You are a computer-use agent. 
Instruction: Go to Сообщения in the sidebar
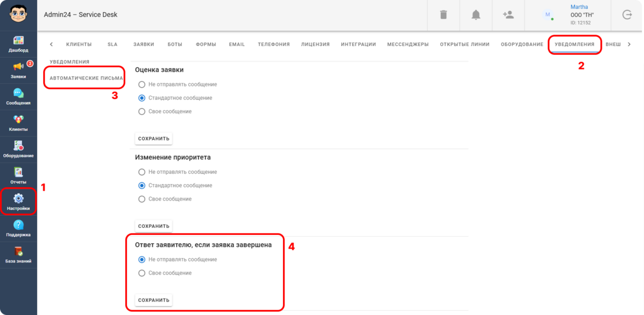point(19,98)
